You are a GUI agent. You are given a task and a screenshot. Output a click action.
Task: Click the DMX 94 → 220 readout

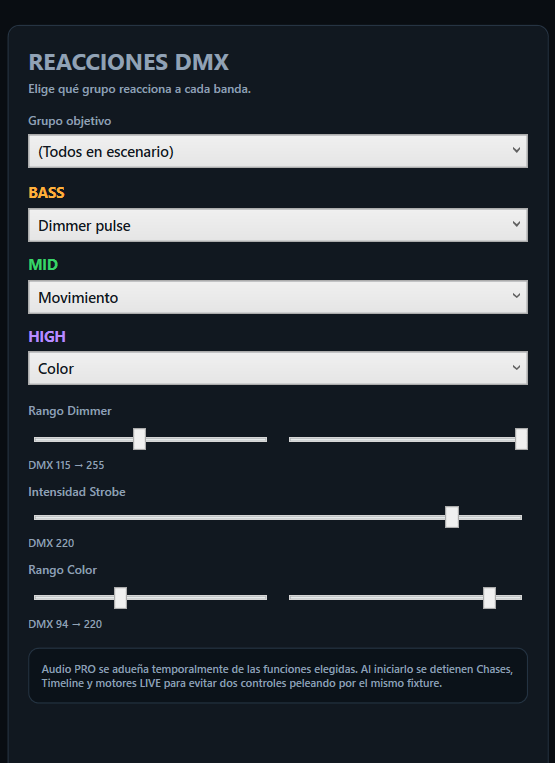coord(65,624)
